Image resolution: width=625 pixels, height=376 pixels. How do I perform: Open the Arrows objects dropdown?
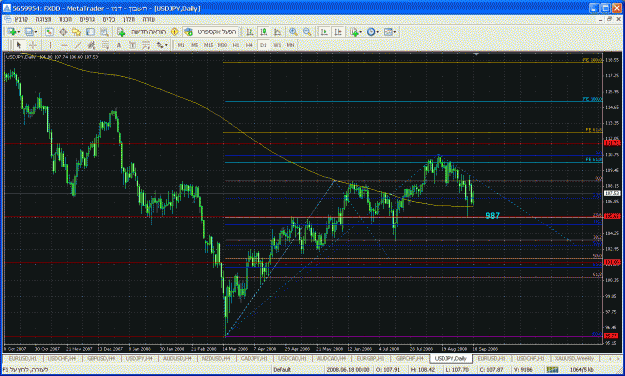pos(161,45)
